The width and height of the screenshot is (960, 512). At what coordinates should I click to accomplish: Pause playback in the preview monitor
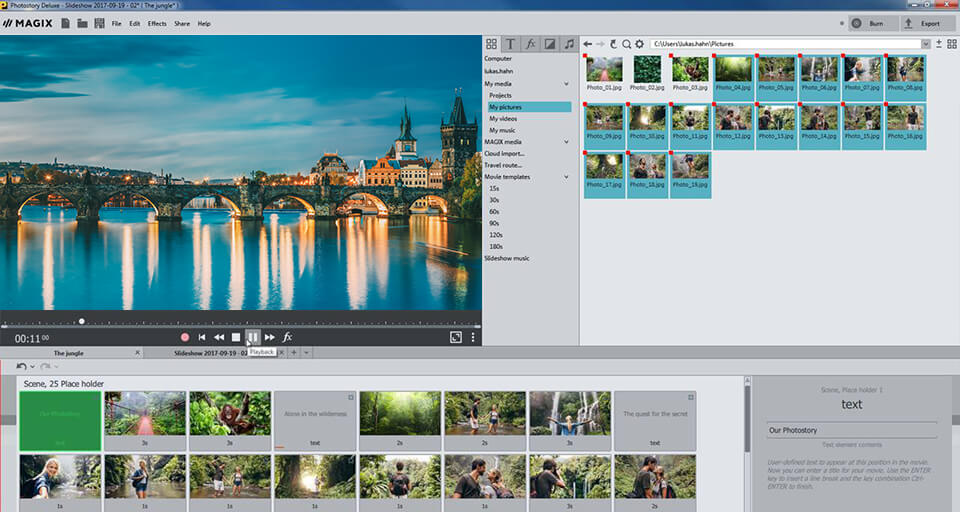[253, 337]
